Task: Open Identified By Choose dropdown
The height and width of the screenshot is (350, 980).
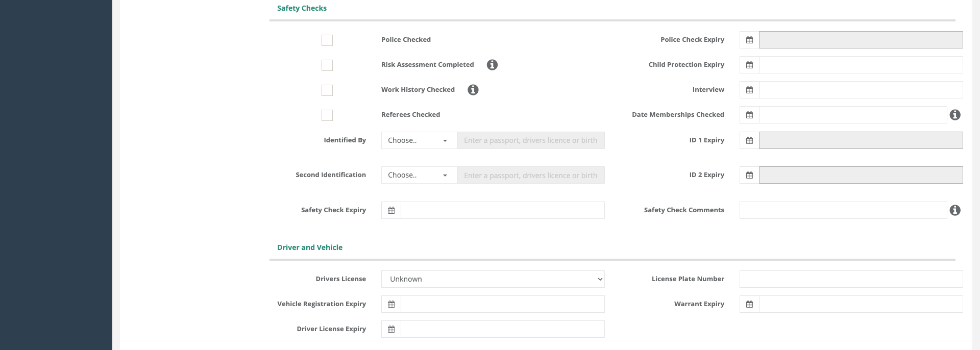Action: (419, 140)
